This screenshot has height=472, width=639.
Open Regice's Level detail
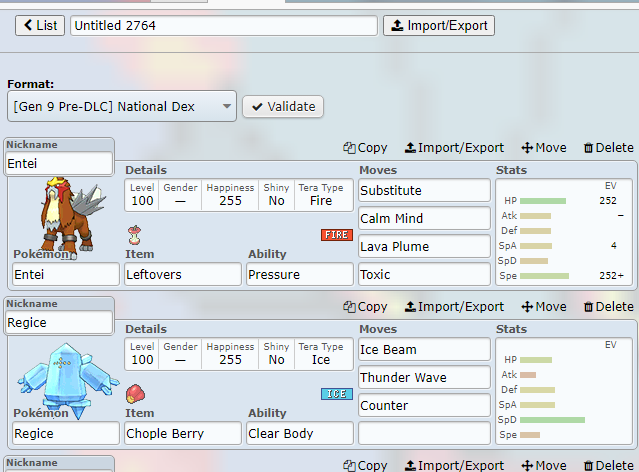click(142, 354)
